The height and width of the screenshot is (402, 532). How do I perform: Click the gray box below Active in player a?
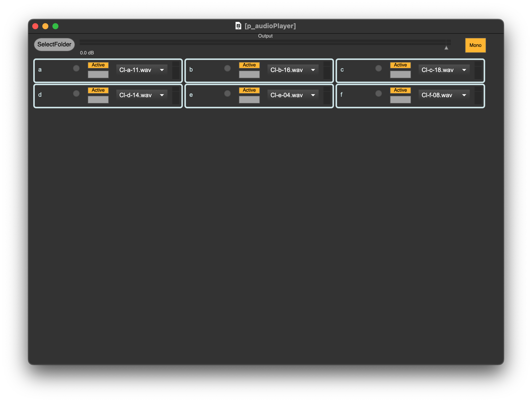point(98,74)
